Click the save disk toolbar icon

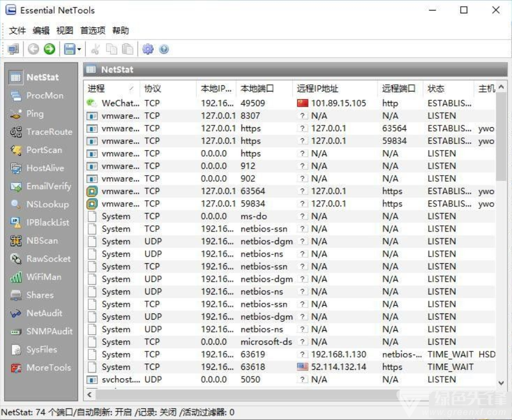pyautogui.click(x=69, y=49)
